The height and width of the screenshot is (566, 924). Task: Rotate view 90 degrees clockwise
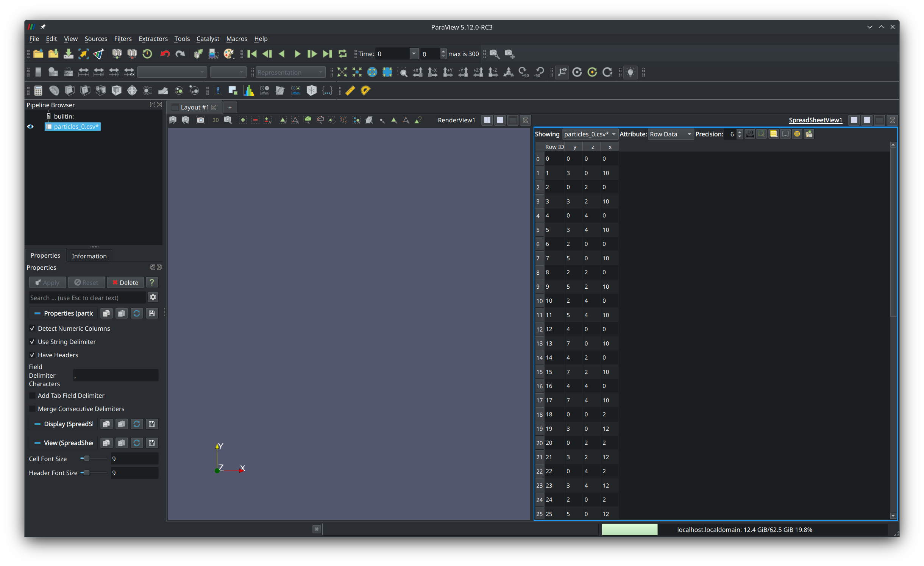tap(524, 72)
